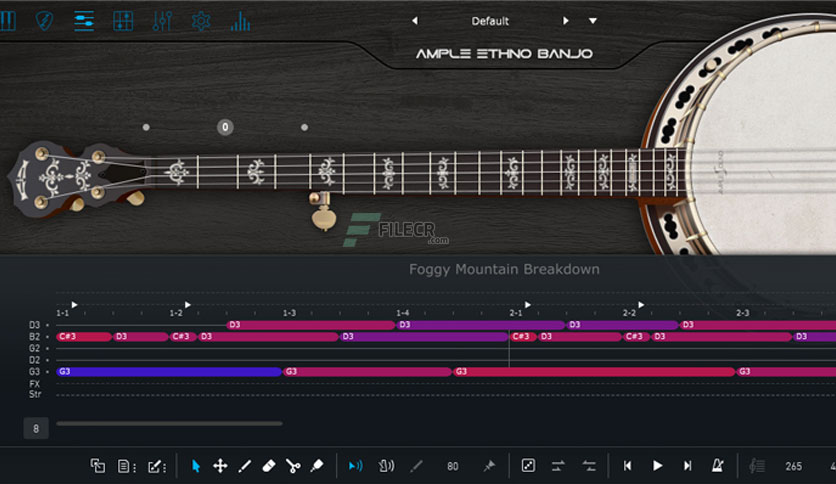Image resolution: width=836 pixels, height=484 pixels.
Task: Click the greyed tempo sync note icon
Action: click(x=757, y=466)
